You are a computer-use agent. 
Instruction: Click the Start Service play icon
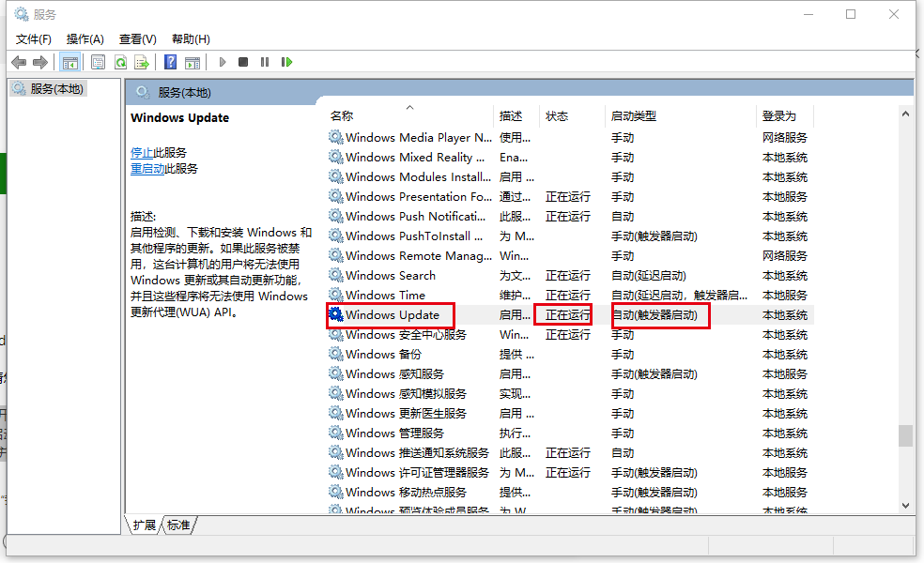[x=223, y=62]
